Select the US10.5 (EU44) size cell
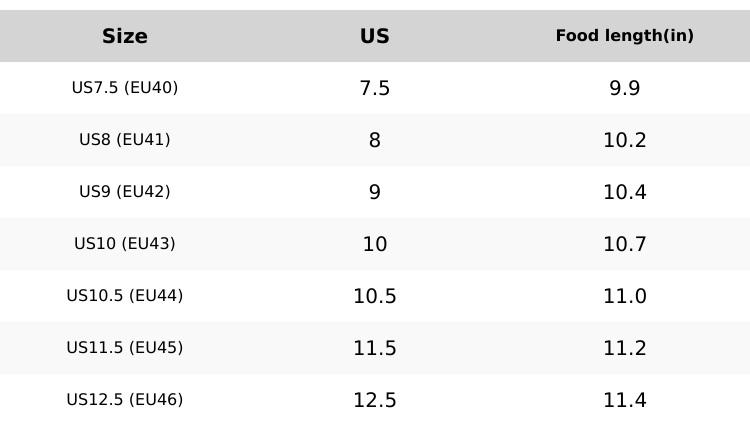750x426 pixels. pos(125,296)
